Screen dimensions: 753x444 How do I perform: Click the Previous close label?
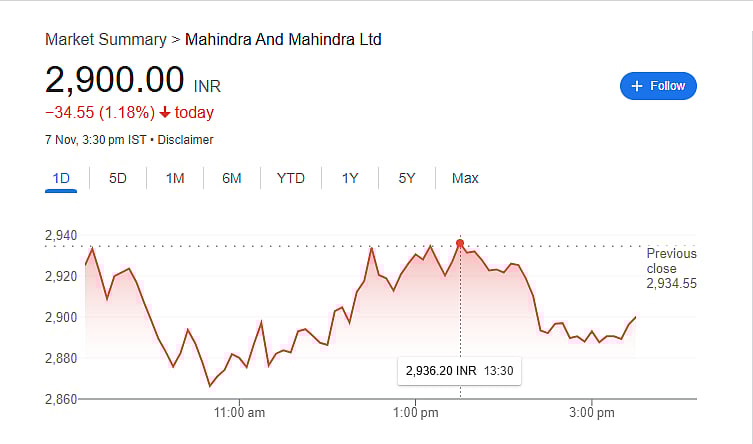click(671, 261)
